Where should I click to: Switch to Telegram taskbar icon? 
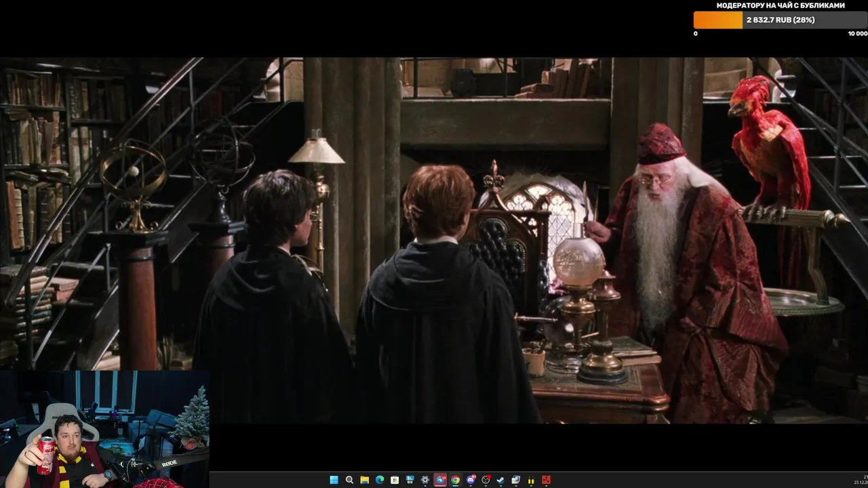coord(440,480)
